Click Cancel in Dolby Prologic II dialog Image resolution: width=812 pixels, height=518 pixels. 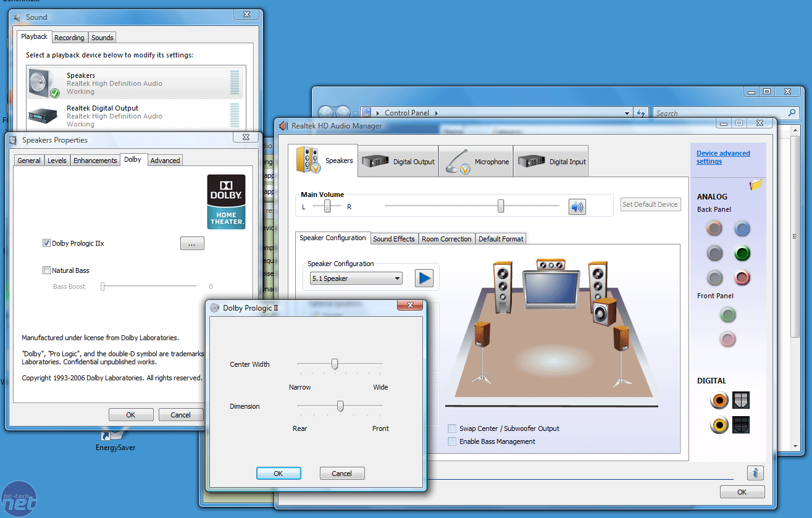pos(342,474)
